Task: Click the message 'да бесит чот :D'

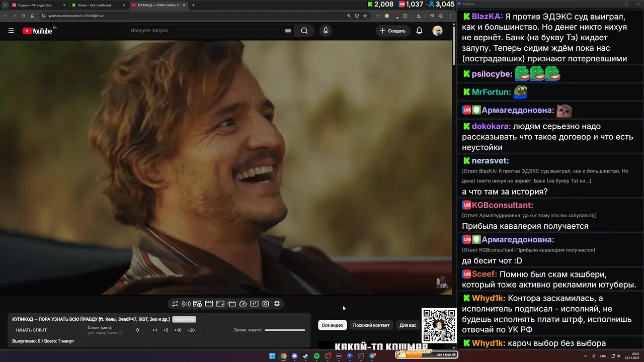Action: [492, 261]
